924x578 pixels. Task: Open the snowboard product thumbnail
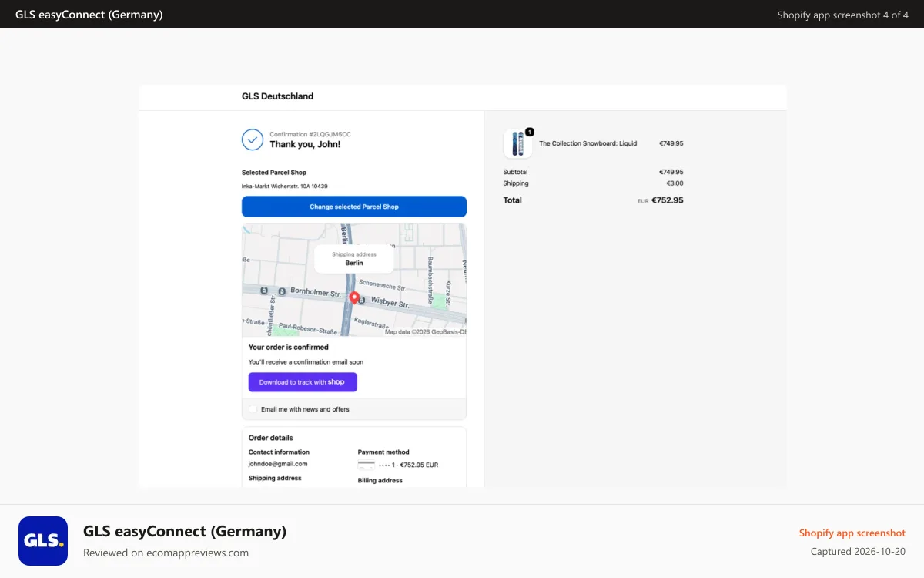[517, 144]
